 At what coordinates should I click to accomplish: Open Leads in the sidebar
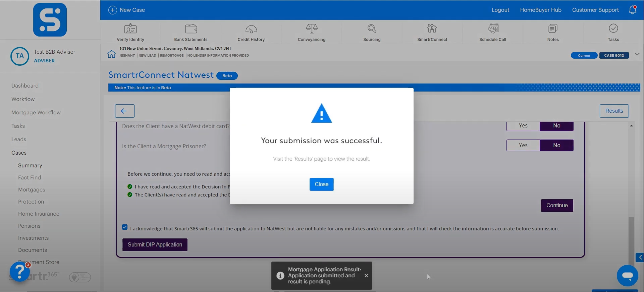click(x=19, y=139)
